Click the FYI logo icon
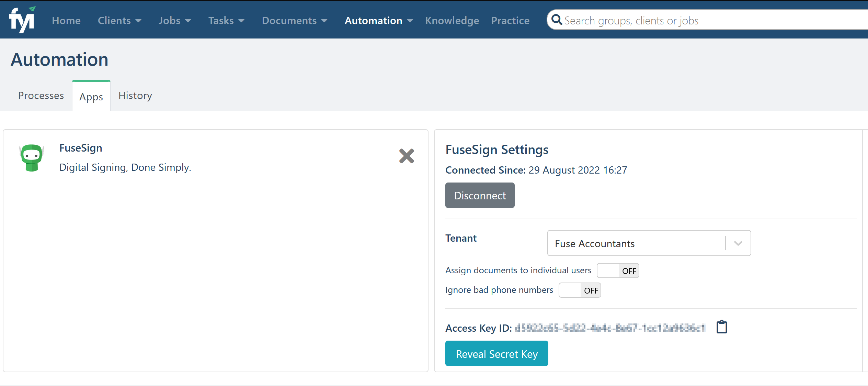868x386 pixels. 22,20
